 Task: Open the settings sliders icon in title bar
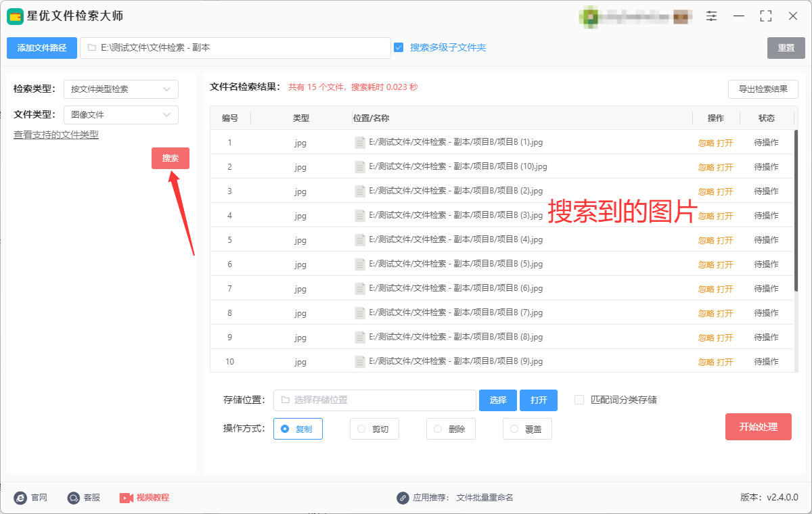coord(712,16)
